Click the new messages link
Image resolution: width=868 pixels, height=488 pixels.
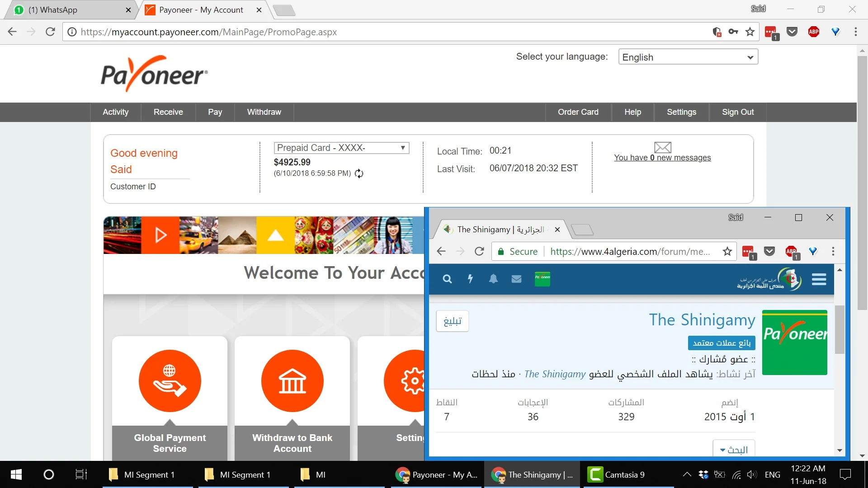[x=662, y=158]
